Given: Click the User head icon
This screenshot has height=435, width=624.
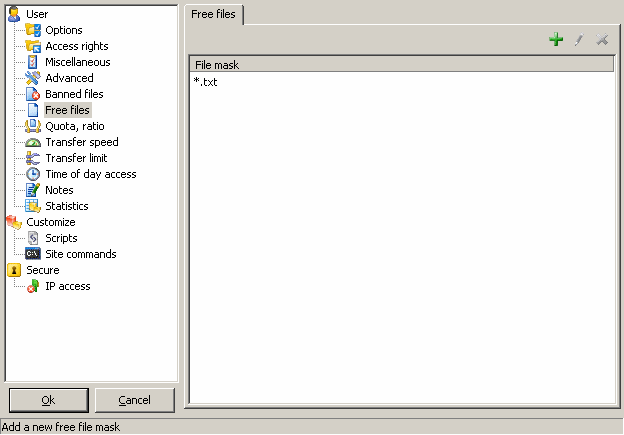Looking at the screenshot, I should click(14, 14).
